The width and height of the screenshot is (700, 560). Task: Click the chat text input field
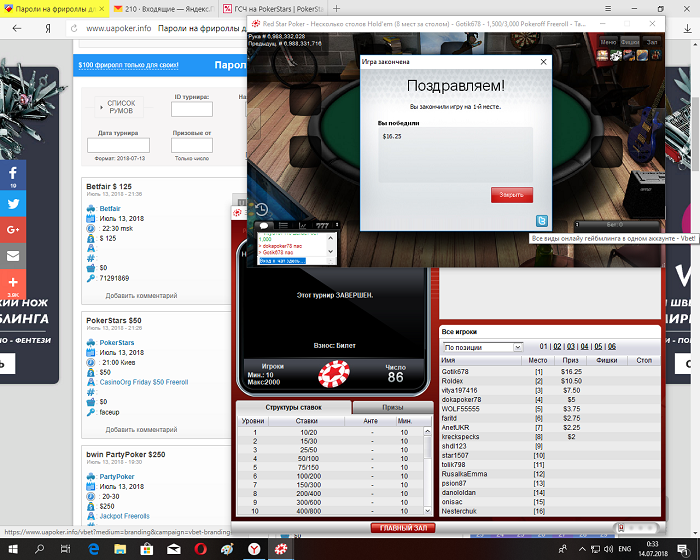(292, 261)
